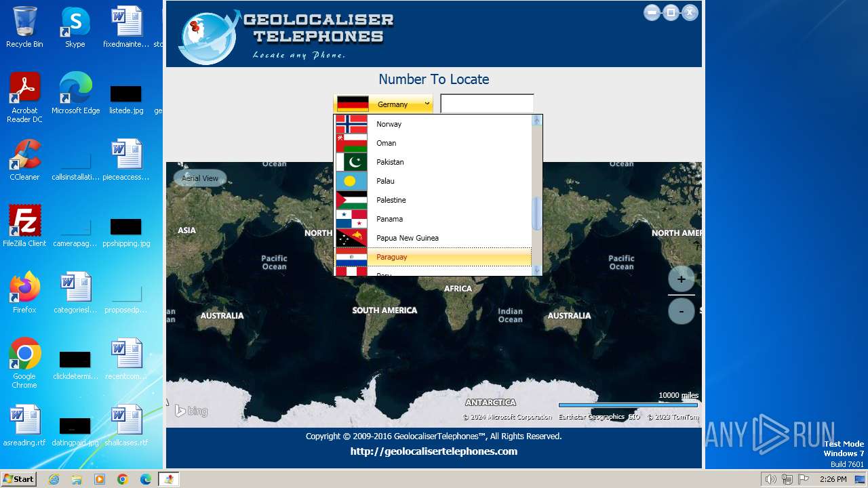Select categoriesl document on desktop
The image size is (868, 488).
[x=75, y=292]
